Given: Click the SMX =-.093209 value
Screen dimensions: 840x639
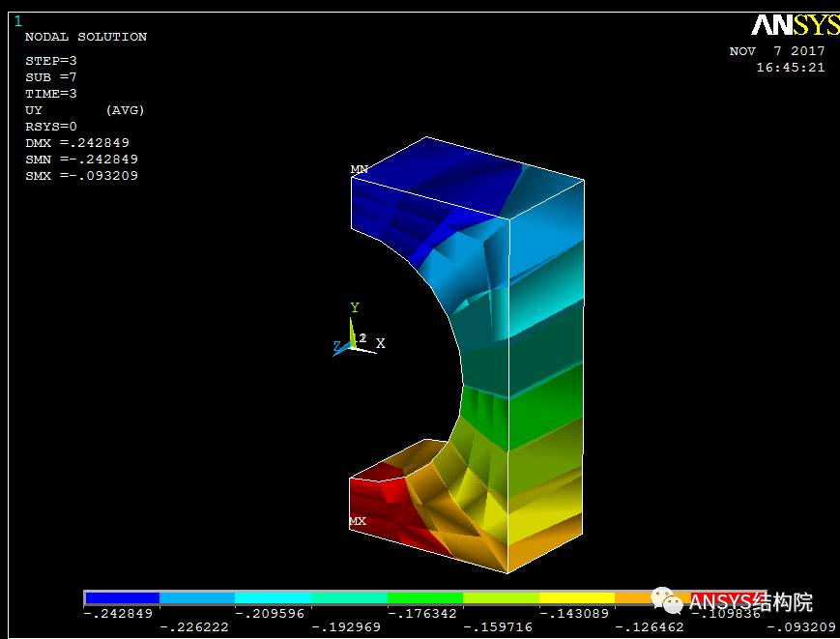Looking at the screenshot, I should [x=81, y=176].
